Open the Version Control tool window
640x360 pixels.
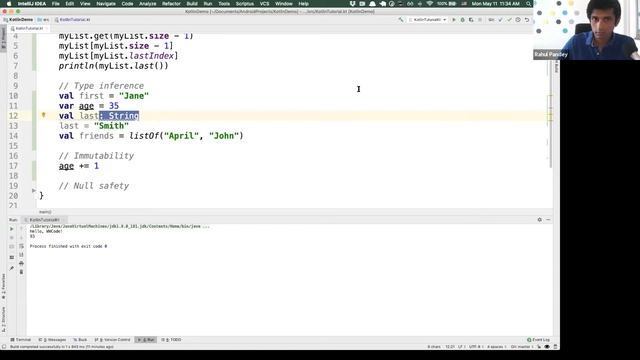point(112,340)
